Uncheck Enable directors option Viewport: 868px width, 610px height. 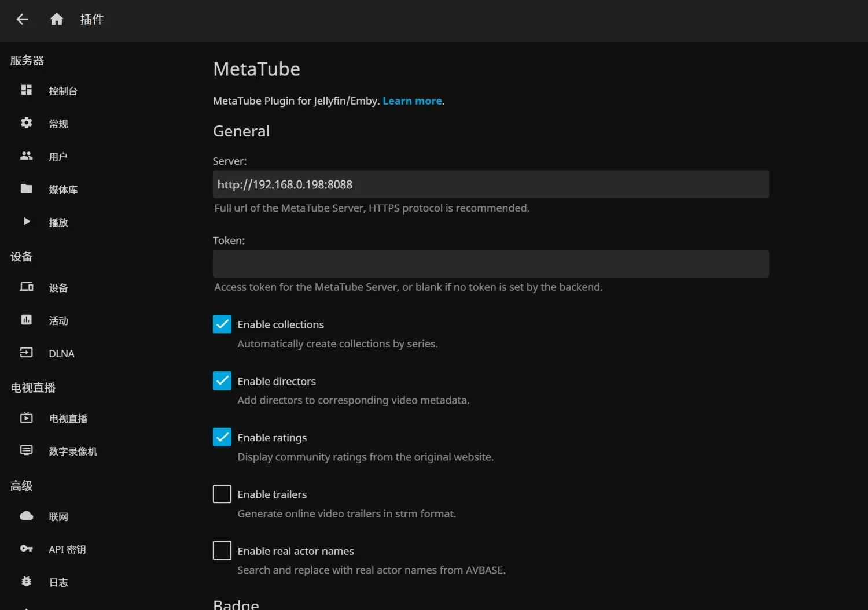pos(222,381)
